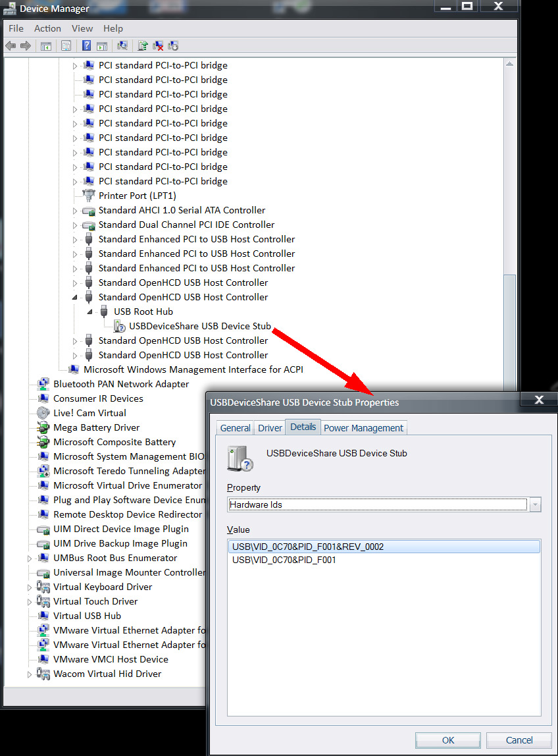Screen dimensions: 558x756
Task: Select Remote Desktop Device Redirector item
Action: (128, 514)
